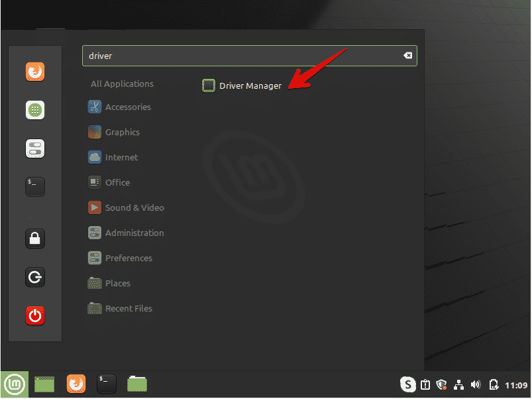Open network settings from the tray
532x399 pixels.
coord(458,384)
